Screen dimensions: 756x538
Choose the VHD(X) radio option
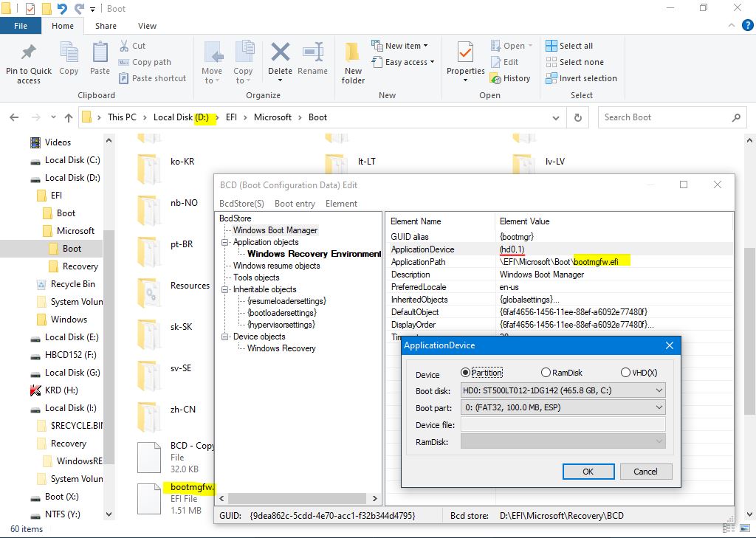[x=626, y=373]
